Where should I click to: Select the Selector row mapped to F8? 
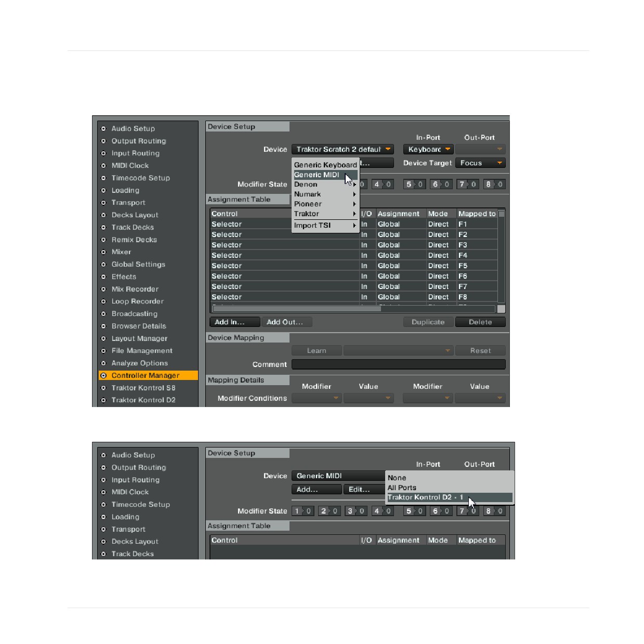point(353,297)
